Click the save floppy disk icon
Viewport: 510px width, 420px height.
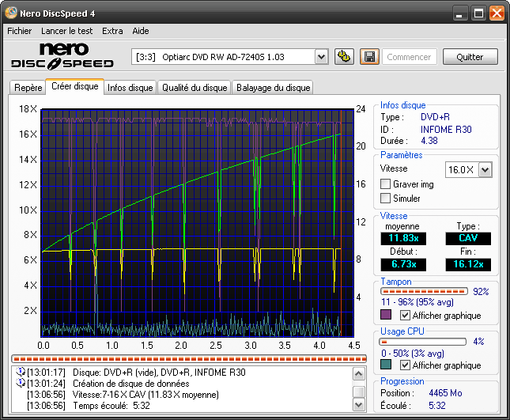point(369,57)
